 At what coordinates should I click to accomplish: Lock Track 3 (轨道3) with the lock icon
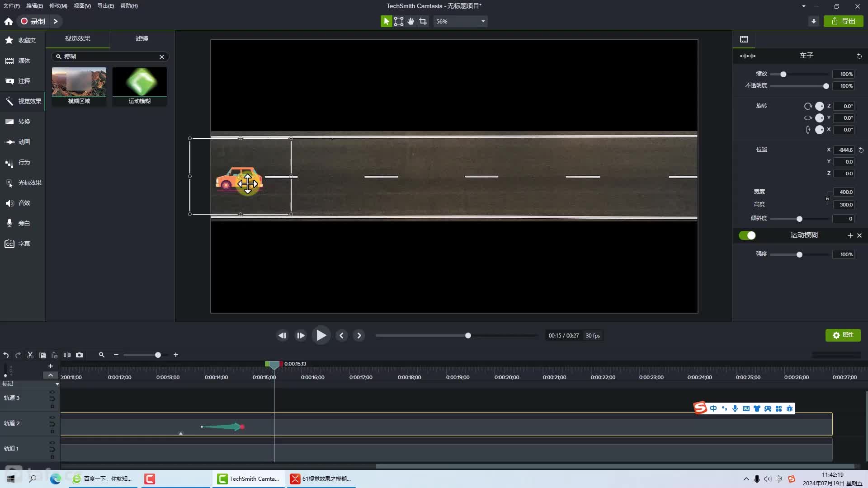52,406
